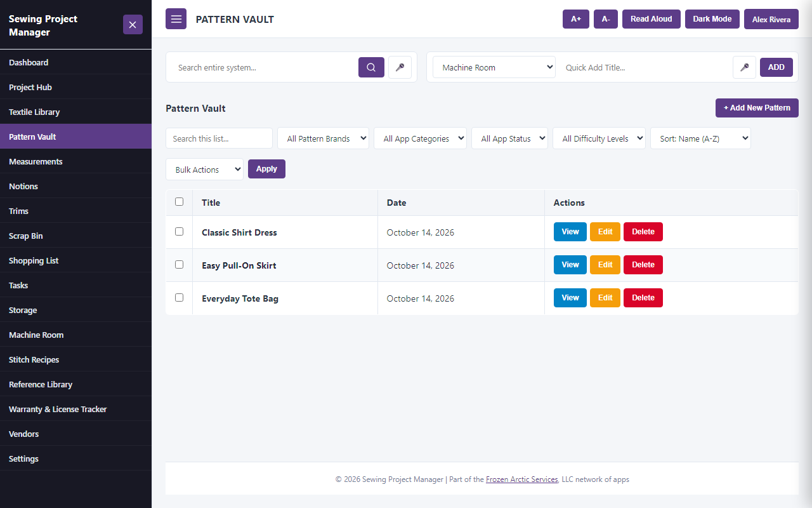
Task: Select all rows with header checkbox
Action: (x=179, y=202)
